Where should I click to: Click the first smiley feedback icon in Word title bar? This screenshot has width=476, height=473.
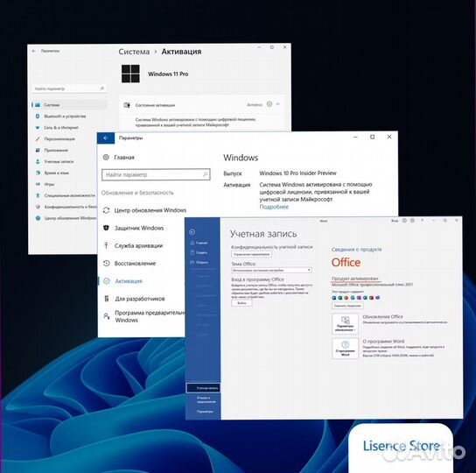point(404,221)
